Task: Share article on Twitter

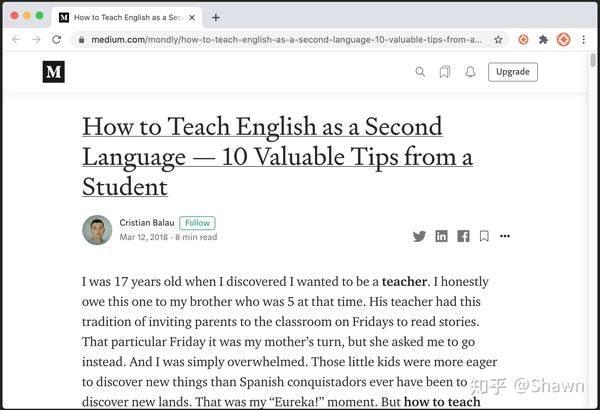Action: coord(419,236)
